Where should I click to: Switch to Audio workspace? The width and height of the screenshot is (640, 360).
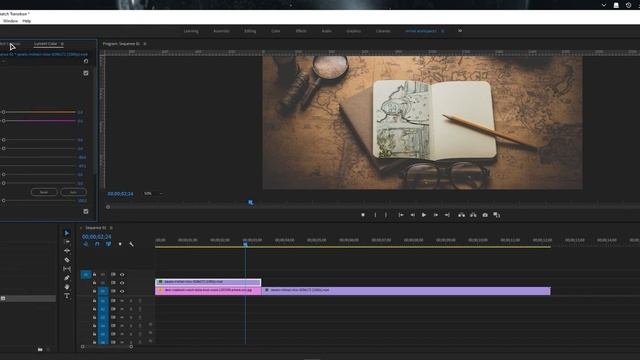point(327,31)
